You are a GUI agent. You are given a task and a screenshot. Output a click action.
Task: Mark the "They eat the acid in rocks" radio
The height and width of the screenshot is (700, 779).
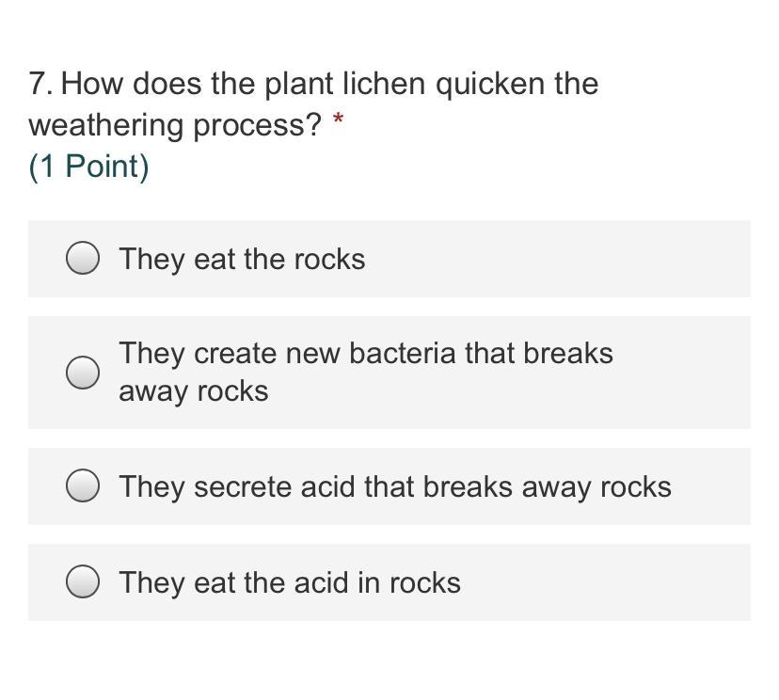(x=83, y=582)
